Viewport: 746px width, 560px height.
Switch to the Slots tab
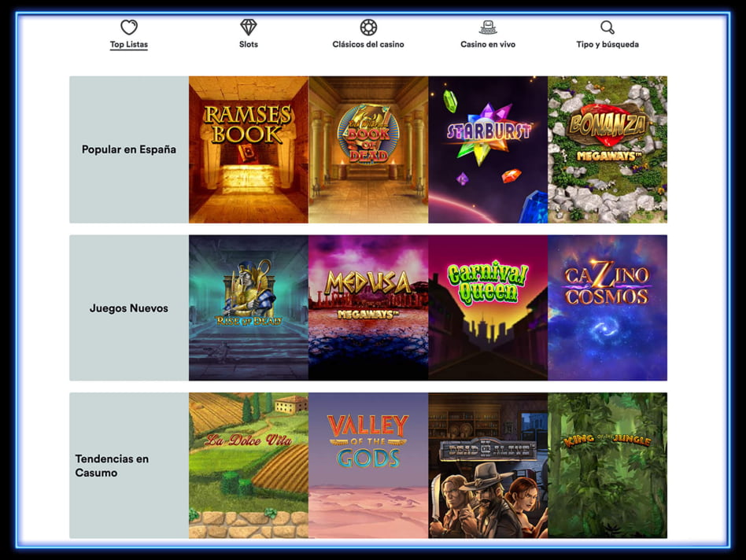click(x=249, y=44)
